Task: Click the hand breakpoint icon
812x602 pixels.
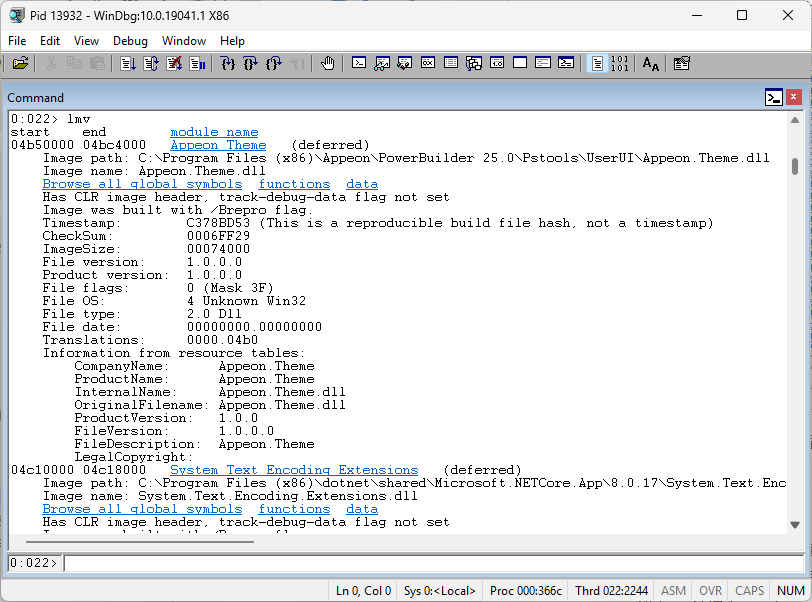Action: point(328,63)
